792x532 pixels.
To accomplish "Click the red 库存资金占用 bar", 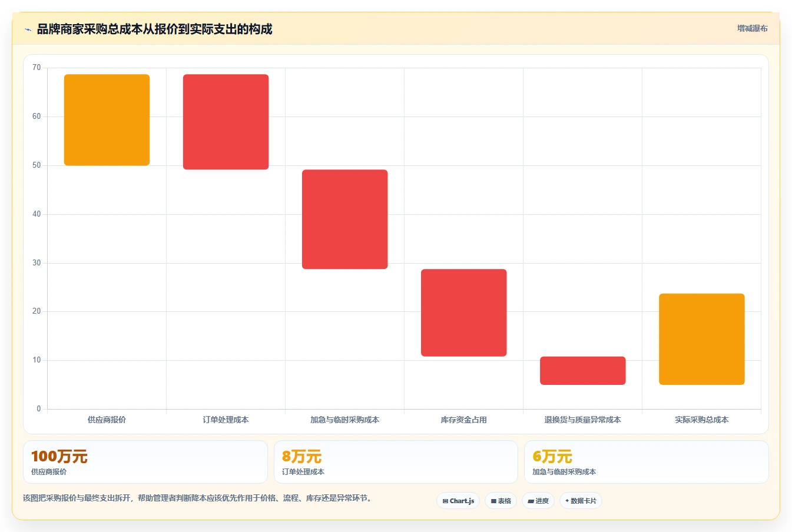I will point(464,312).
